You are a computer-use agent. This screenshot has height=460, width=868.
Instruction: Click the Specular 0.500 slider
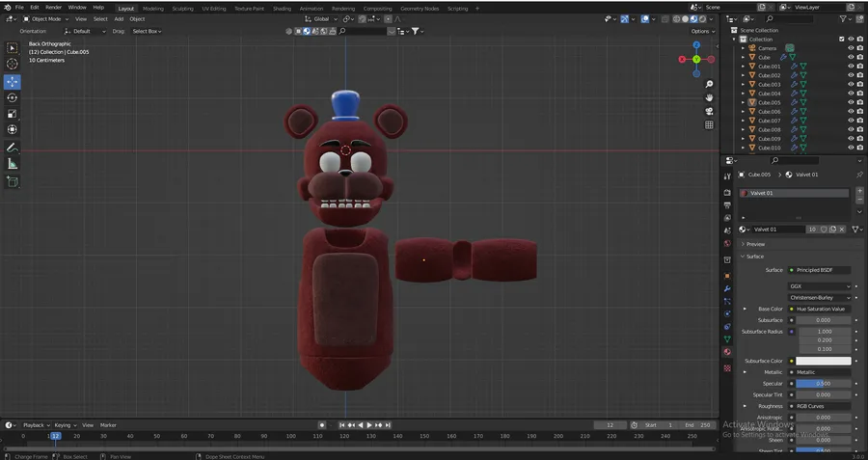point(824,384)
